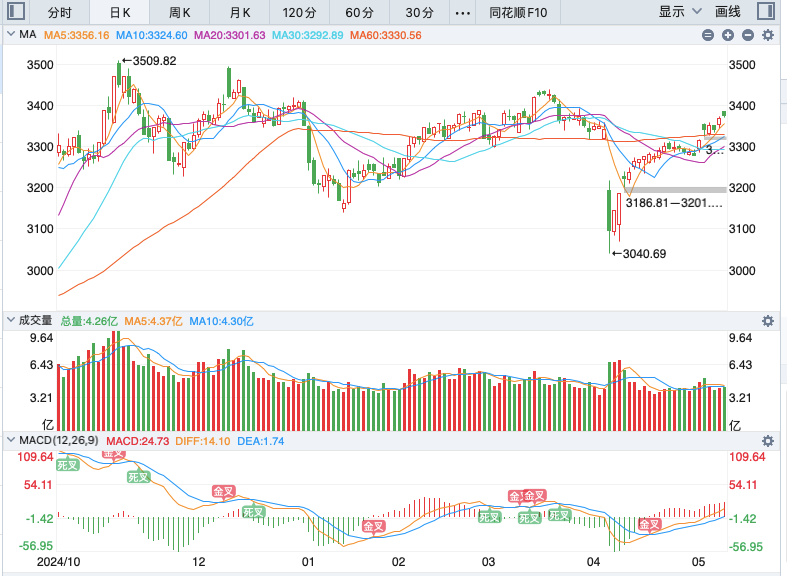Switch to the 月K tab
The width and height of the screenshot is (787, 576).
[x=239, y=13]
